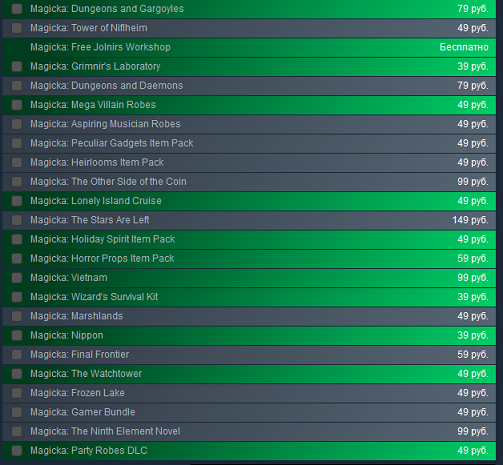The image size is (503, 465).
Task: Open the Ninth Element Novel entry
Action: pos(105,431)
